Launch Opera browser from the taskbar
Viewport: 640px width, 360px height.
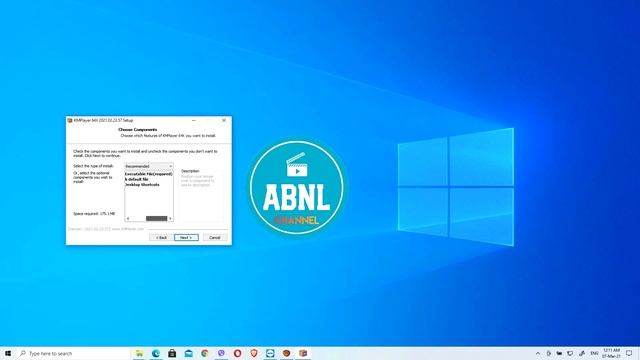237,353
